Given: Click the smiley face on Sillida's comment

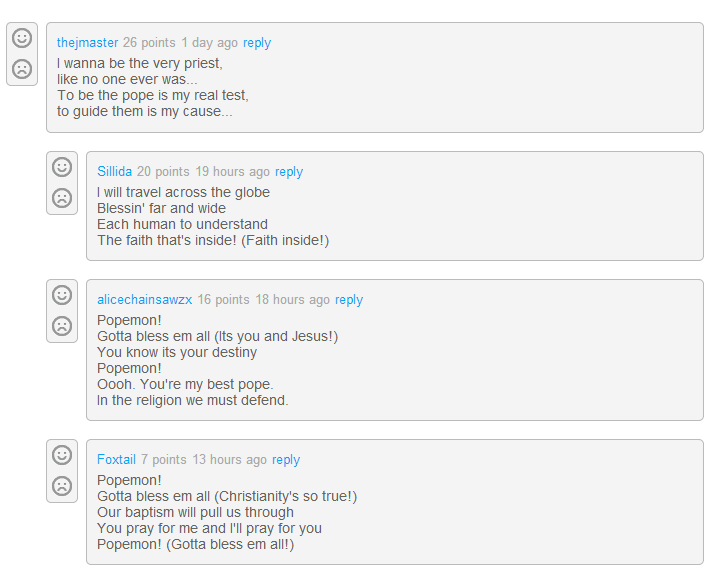Looking at the screenshot, I should tap(62, 167).
